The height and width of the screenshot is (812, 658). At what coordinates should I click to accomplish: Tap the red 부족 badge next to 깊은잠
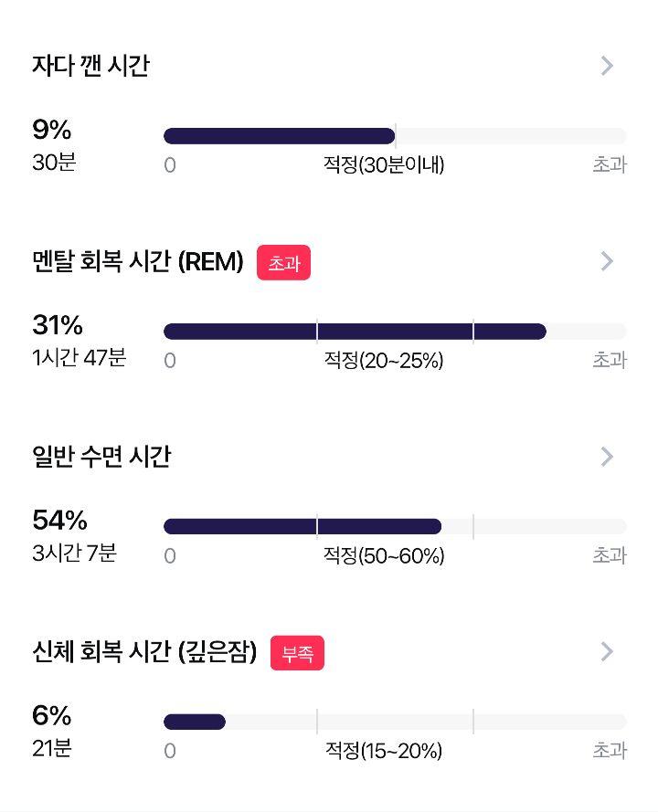[x=297, y=653]
